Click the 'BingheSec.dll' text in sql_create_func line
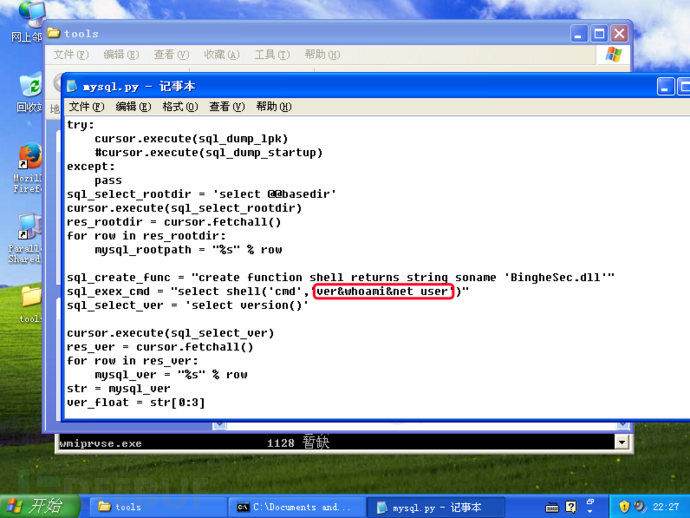 [555, 277]
